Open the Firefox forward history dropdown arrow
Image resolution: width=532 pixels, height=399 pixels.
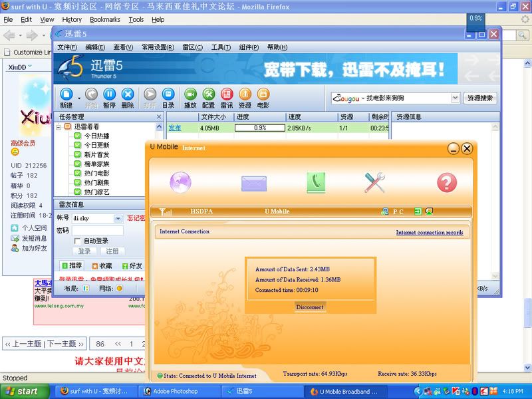pyautogui.click(x=43, y=35)
